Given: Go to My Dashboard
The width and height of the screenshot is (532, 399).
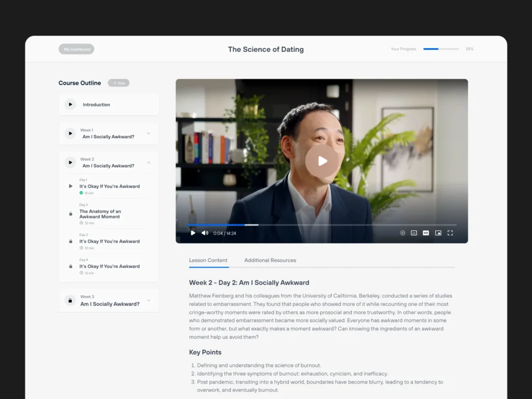Looking at the screenshot, I should point(76,49).
